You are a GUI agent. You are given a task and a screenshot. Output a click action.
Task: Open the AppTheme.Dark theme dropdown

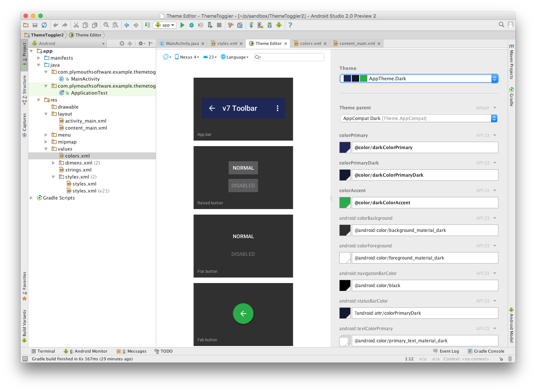[x=419, y=78]
